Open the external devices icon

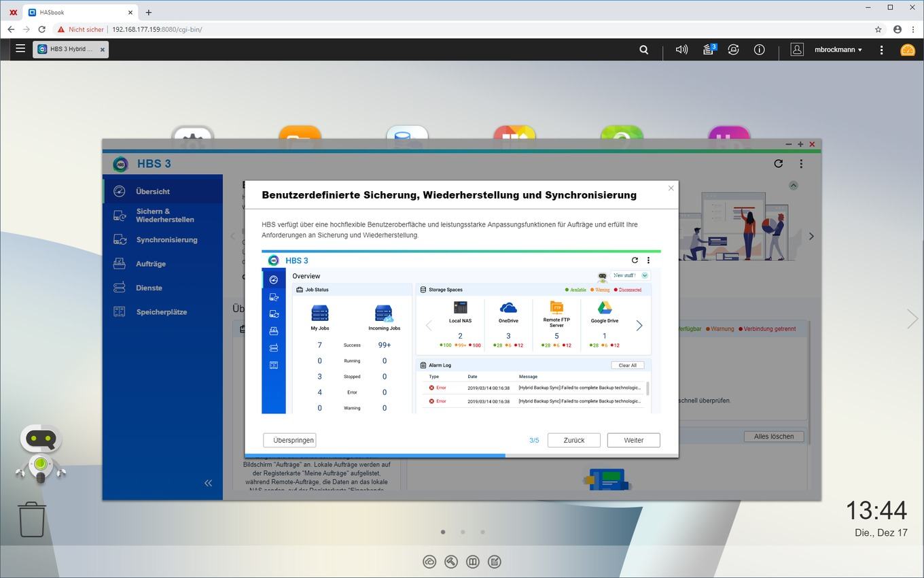(733, 50)
